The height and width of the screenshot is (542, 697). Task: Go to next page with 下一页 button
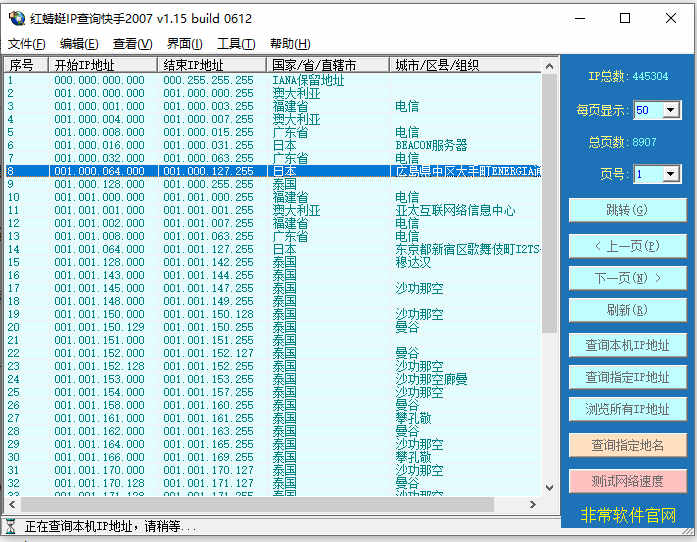pos(627,278)
